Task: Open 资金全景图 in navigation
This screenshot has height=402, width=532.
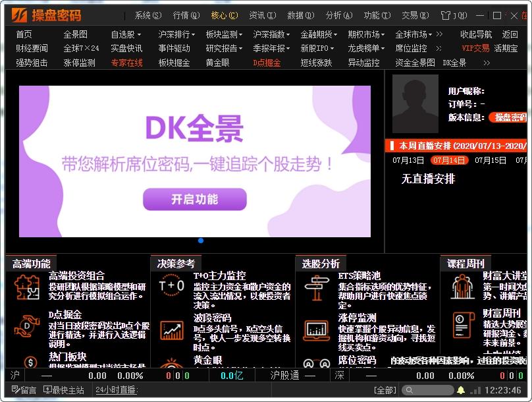Action: point(415,63)
